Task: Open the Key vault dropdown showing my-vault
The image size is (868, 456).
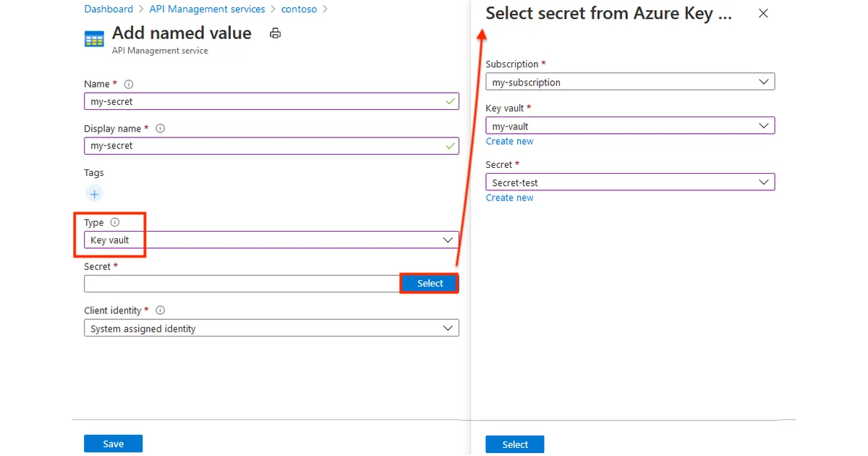Action: coord(630,126)
